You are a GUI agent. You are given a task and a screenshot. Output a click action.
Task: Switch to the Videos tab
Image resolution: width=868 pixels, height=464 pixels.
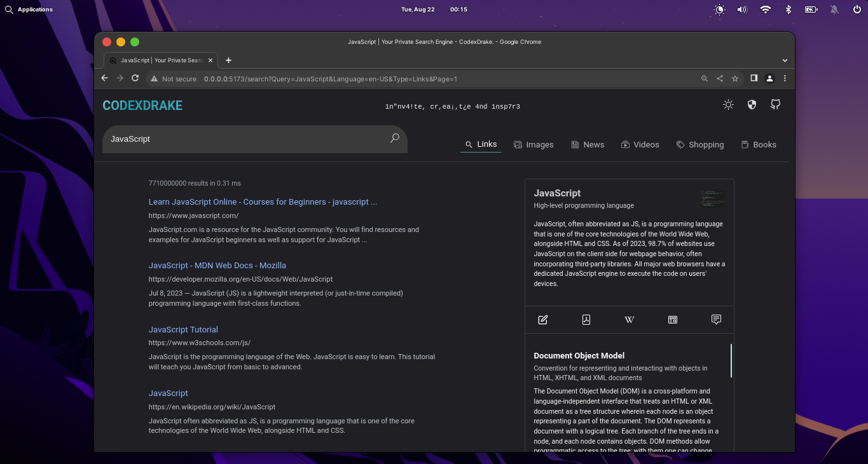pos(640,145)
